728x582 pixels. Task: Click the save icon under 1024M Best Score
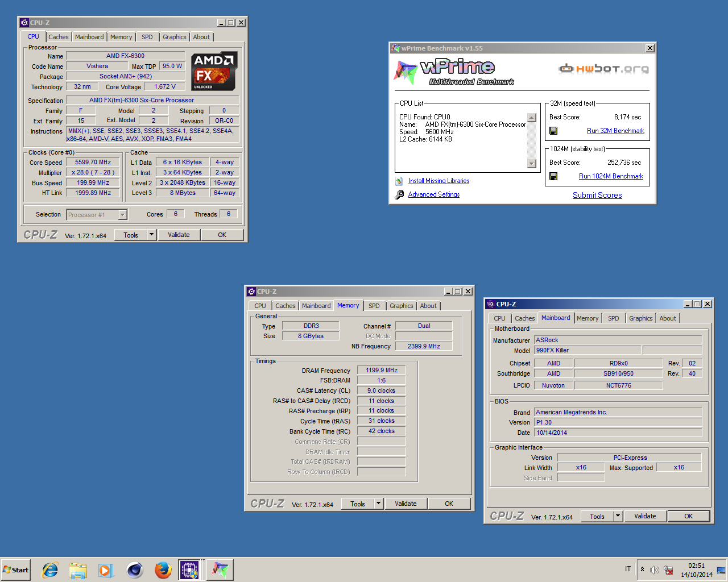[x=553, y=176]
